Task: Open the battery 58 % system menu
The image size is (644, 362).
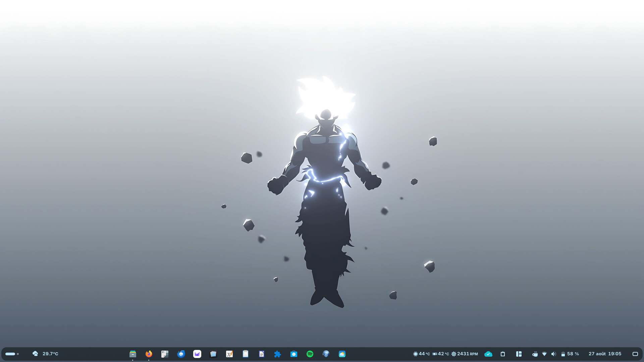Action: click(570, 354)
